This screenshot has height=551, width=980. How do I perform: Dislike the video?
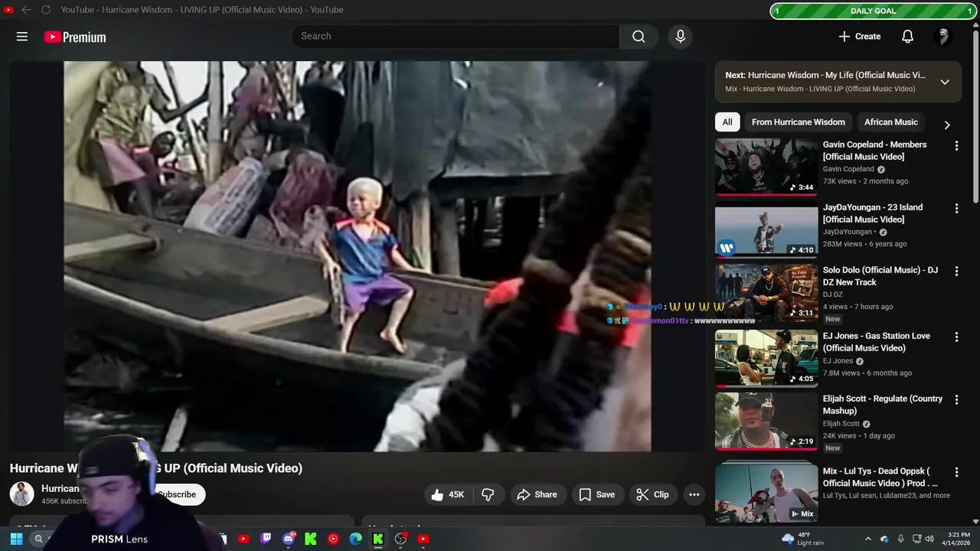pyautogui.click(x=488, y=494)
